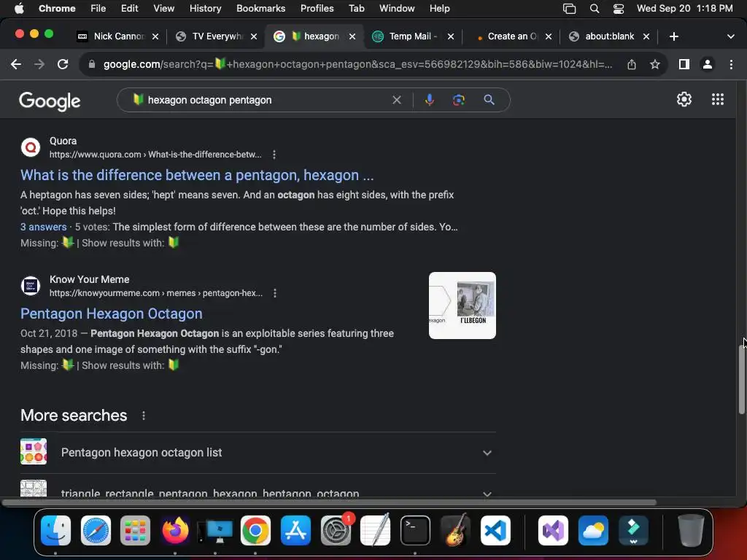Start search by voice microphone
This screenshot has width=747, height=560.
(x=429, y=100)
